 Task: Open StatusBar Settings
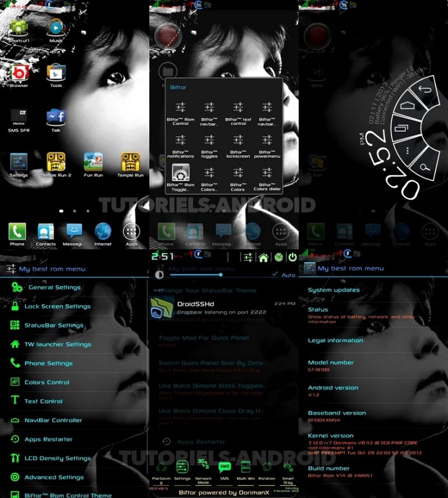74,325
